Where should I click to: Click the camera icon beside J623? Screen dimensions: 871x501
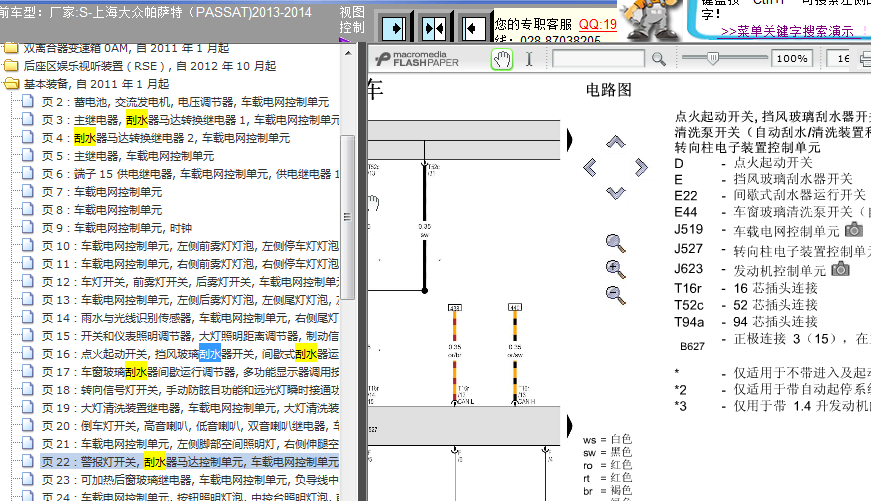coord(840,269)
